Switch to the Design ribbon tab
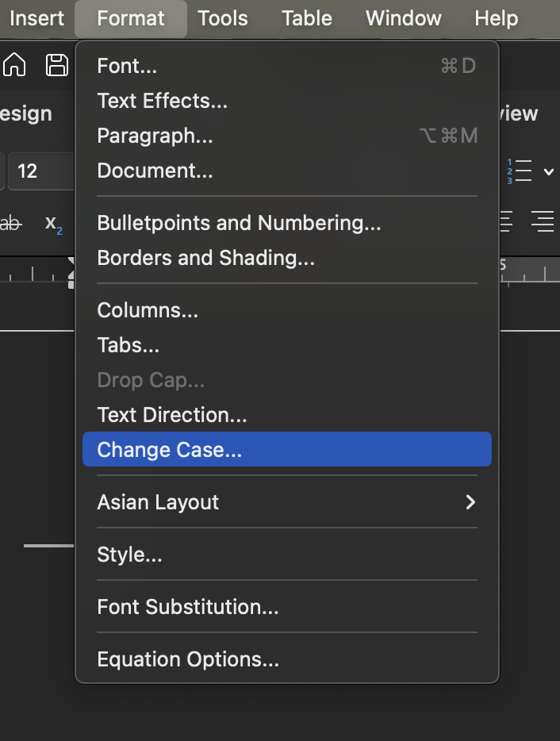Image resolution: width=560 pixels, height=741 pixels. tap(26, 113)
